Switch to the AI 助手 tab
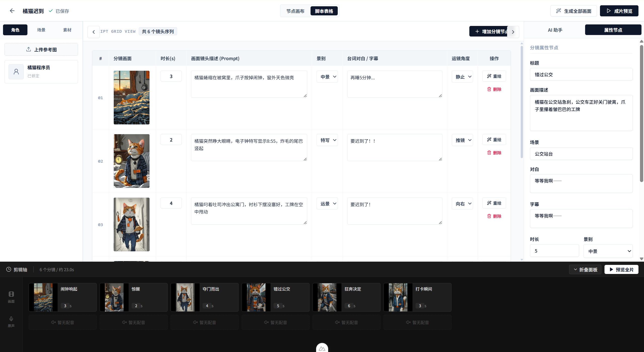This screenshot has height=352, width=644. pos(555,30)
